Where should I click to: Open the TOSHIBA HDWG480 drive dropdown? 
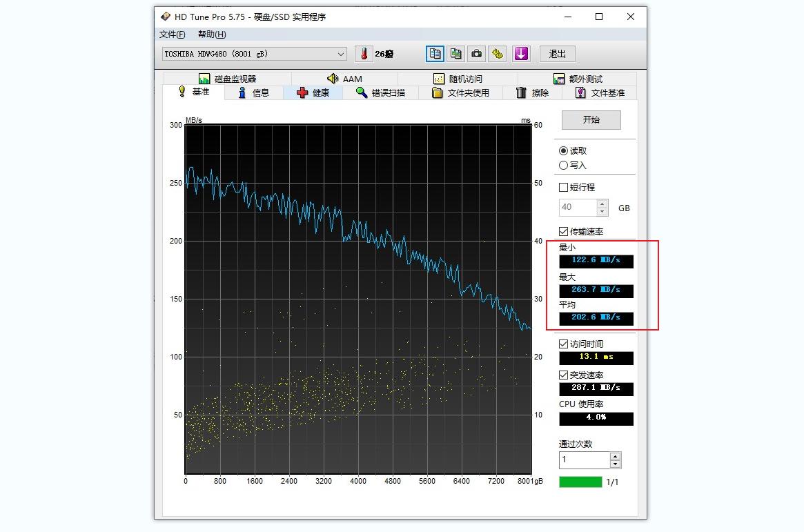pos(341,53)
